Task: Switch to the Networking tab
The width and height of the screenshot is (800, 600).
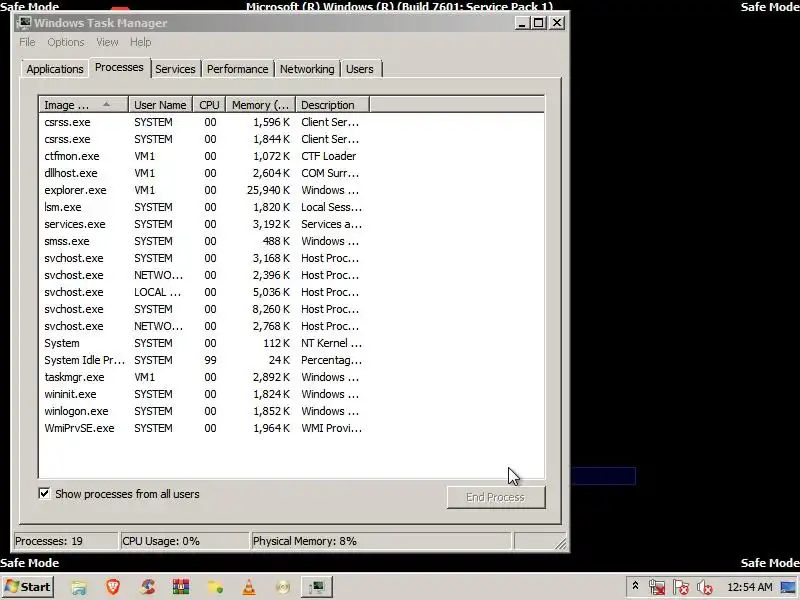Action: pyautogui.click(x=307, y=69)
